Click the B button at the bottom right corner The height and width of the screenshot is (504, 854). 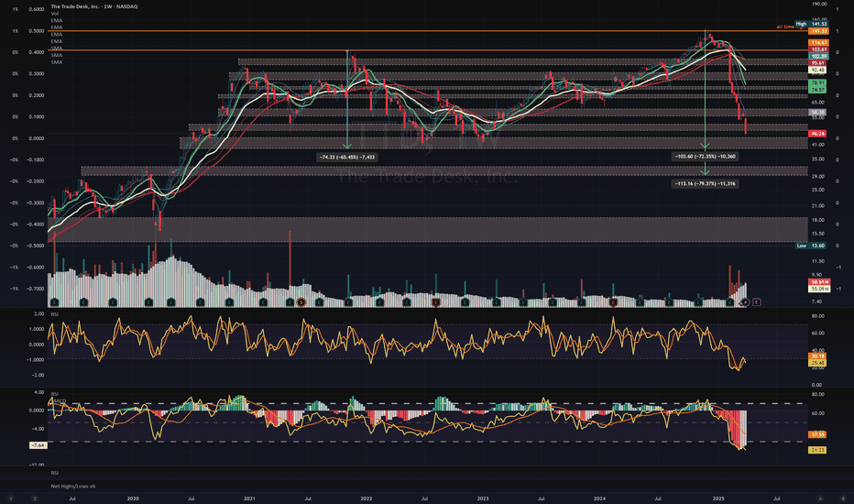click(x=843, y=499)
